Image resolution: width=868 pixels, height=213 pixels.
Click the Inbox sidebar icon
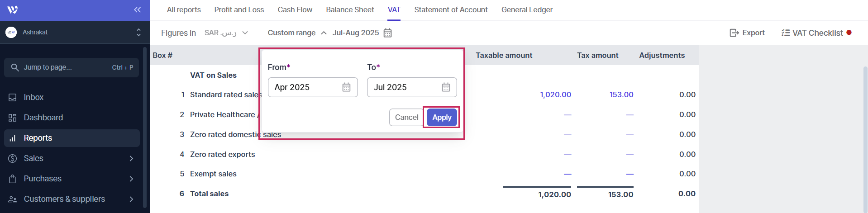(x=13, y=97)
